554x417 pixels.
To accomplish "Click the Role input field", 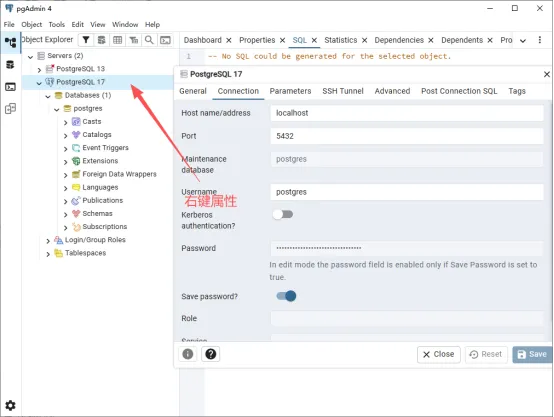I will click(407, 318).
